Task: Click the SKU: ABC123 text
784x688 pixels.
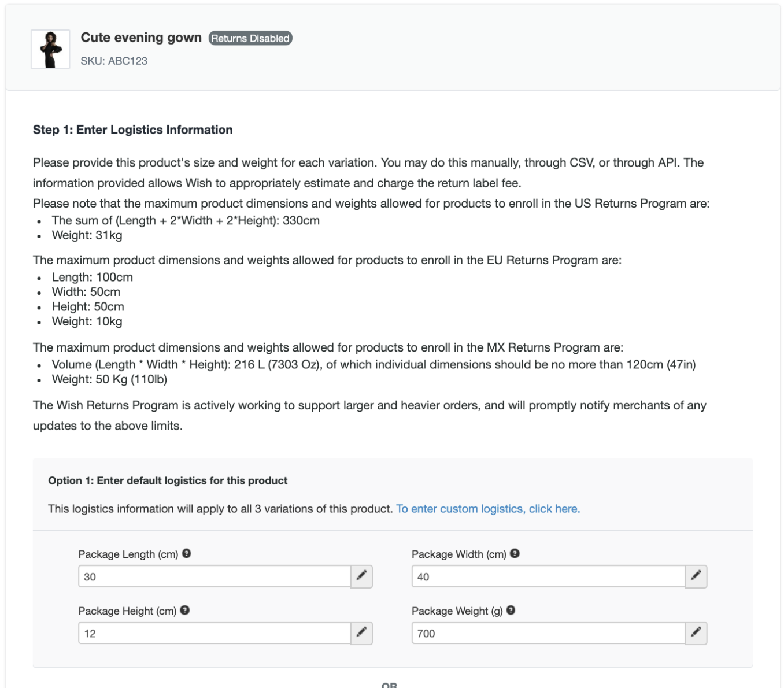Action: coord(114,61)
